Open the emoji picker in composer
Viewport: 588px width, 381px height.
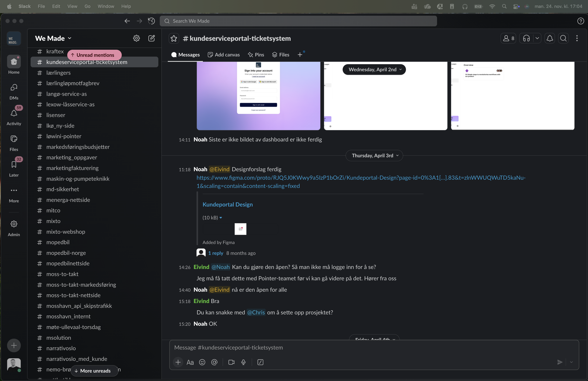(x=202, y=362)
